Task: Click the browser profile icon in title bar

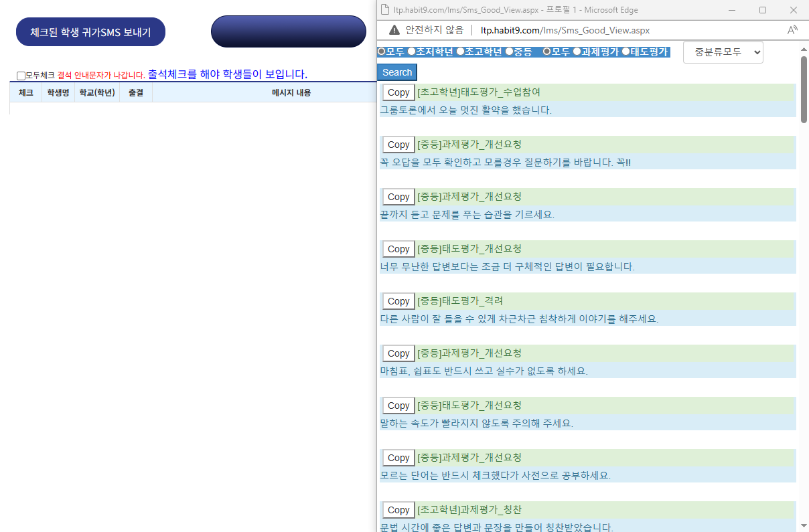Action: tap(384, 10)
